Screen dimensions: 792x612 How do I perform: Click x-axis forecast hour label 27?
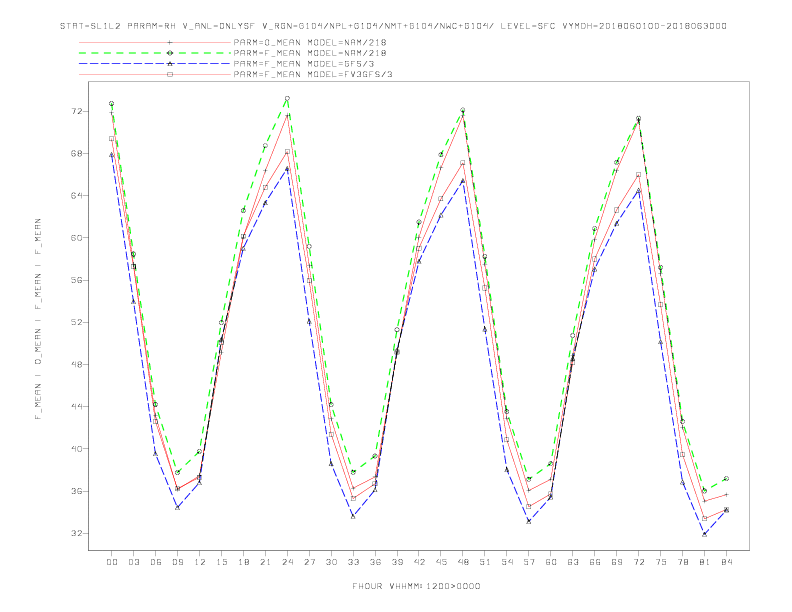click(x=309, y=562)
